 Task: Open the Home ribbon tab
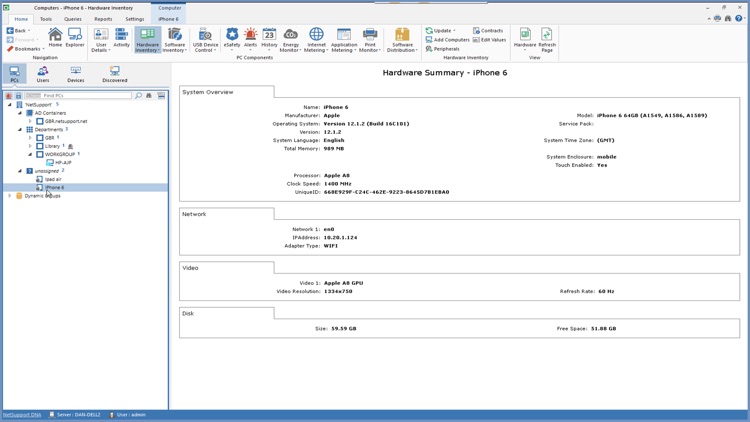tap(21, 19)
